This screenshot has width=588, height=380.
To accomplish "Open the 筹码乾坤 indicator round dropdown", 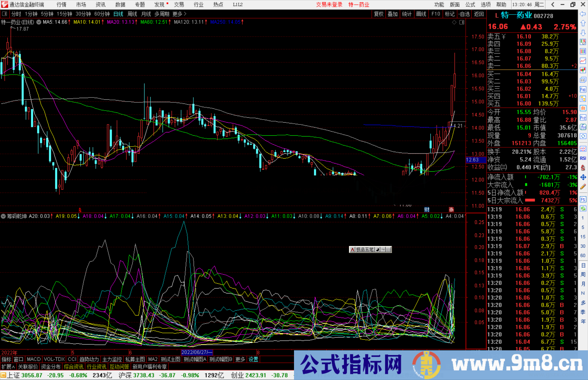I will (x=3, y=216).
